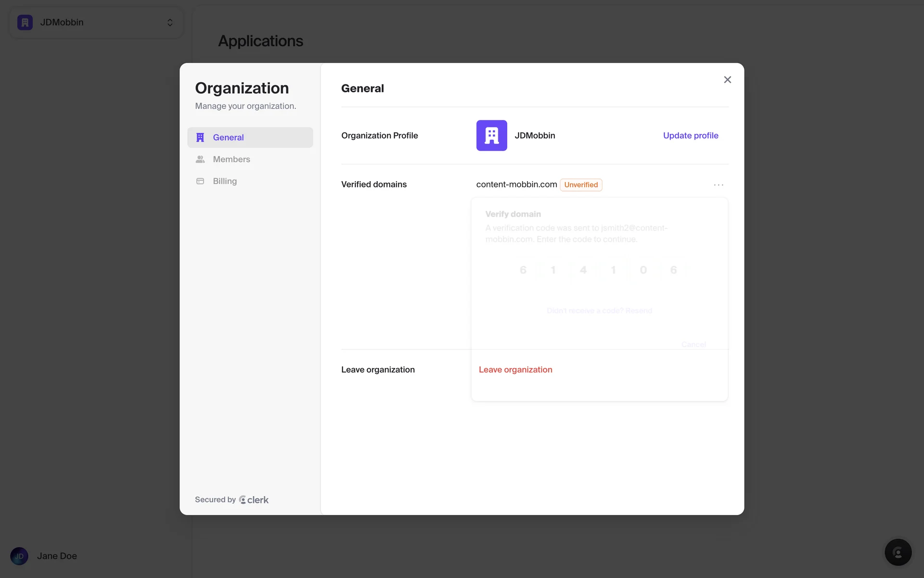Click the first verification code digit box

[x=523, y=270]
